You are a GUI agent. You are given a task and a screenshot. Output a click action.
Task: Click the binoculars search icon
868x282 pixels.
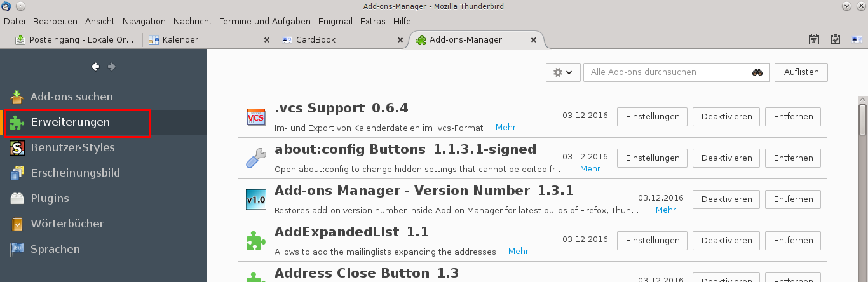[x=757, y=72]
